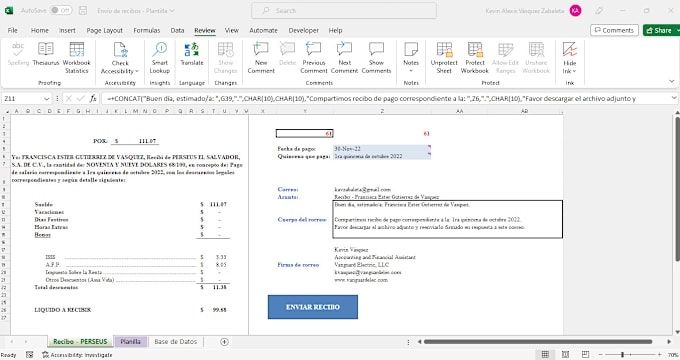Open the Insert tab
Viewport: 680px width, 360px height.
click(x=67, y=30)
